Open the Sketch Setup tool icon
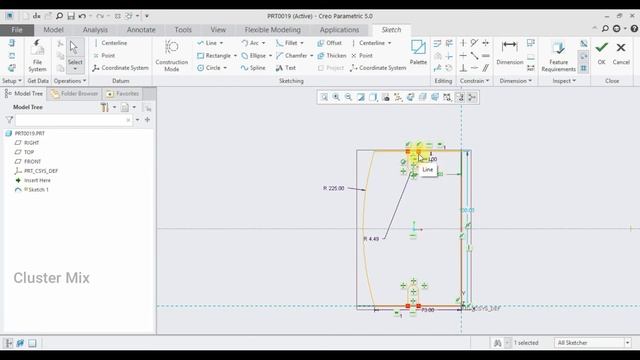 click(x=12, y=43)
